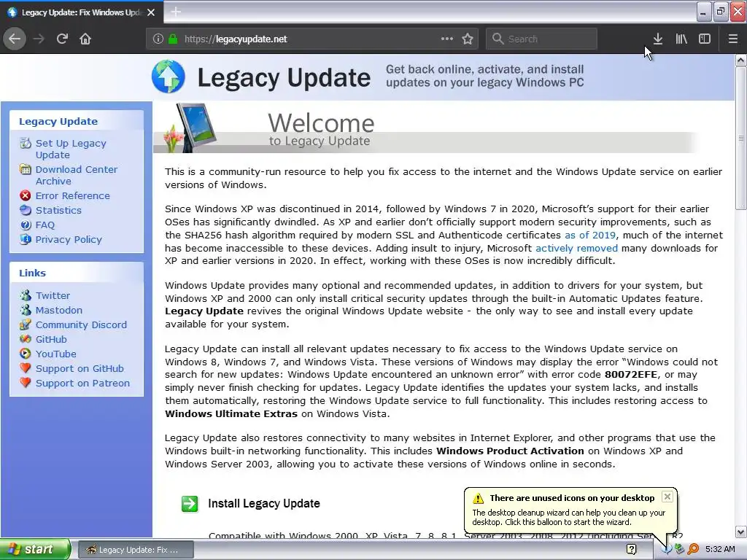Open the Twitter link
The width and height of the screenshot is (747, 560).
pos(53,296)
